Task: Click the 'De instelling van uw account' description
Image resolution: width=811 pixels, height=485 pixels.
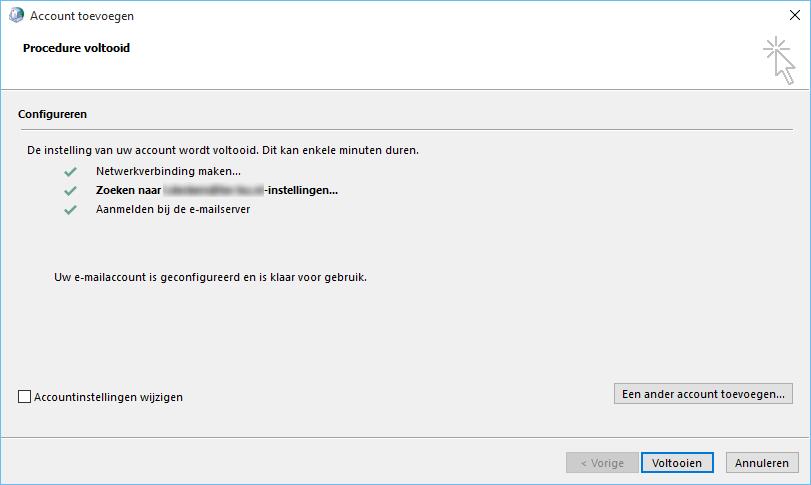Action: pyautogui.click(x=223, y=150)
